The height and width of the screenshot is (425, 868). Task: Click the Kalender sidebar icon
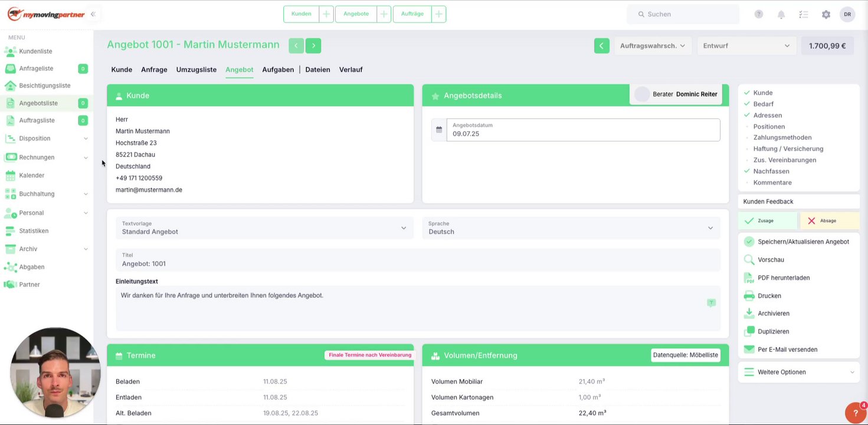pyautogui.click(x=10, y=175)
